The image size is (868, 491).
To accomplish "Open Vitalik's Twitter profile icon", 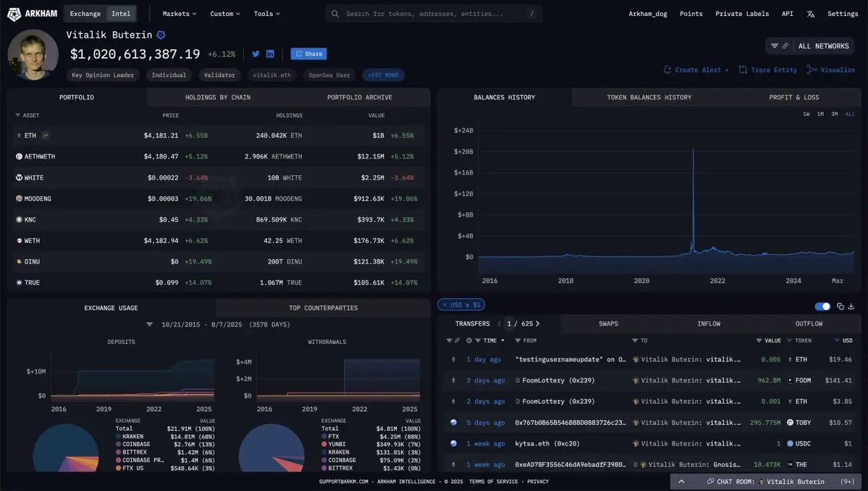I will point(256,54).
